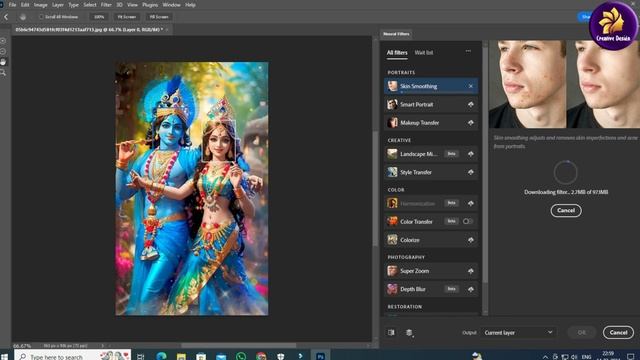This screenshot has width=640, height=360.
Task: Download the Harmonization filter
Action: coord(471,203)
